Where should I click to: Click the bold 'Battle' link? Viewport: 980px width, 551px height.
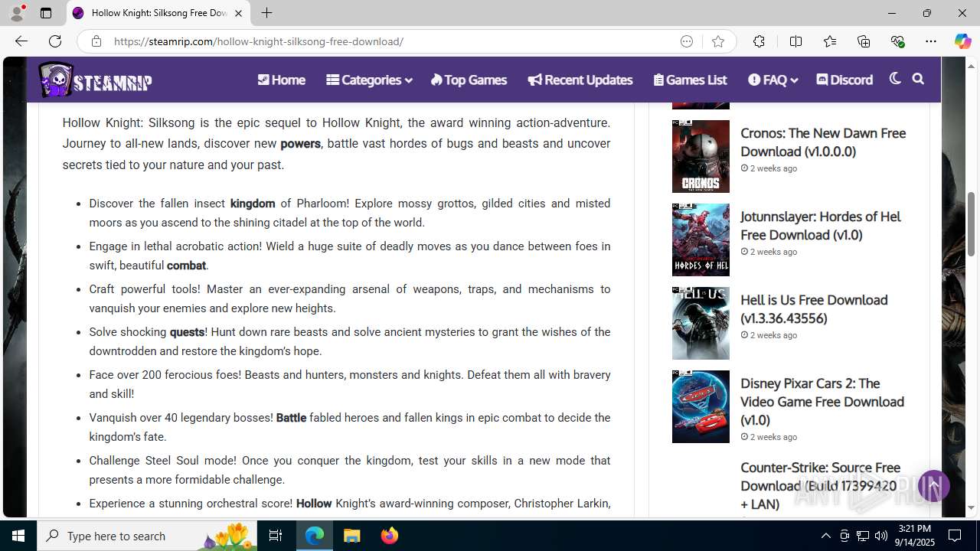pyautogui.click(x=291, y=418)
